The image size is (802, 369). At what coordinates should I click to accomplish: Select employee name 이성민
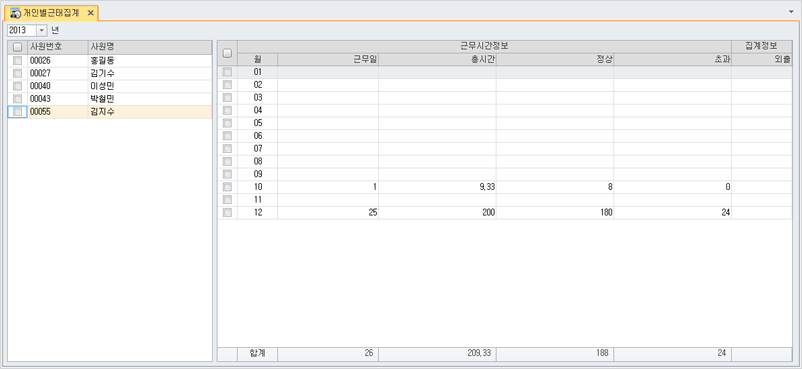coord(102,86)
